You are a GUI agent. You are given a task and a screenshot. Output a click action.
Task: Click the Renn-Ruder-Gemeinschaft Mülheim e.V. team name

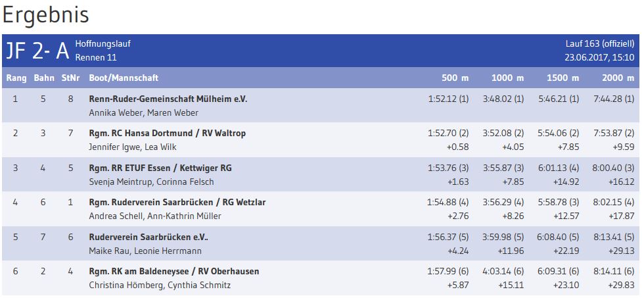pos(168,99)
